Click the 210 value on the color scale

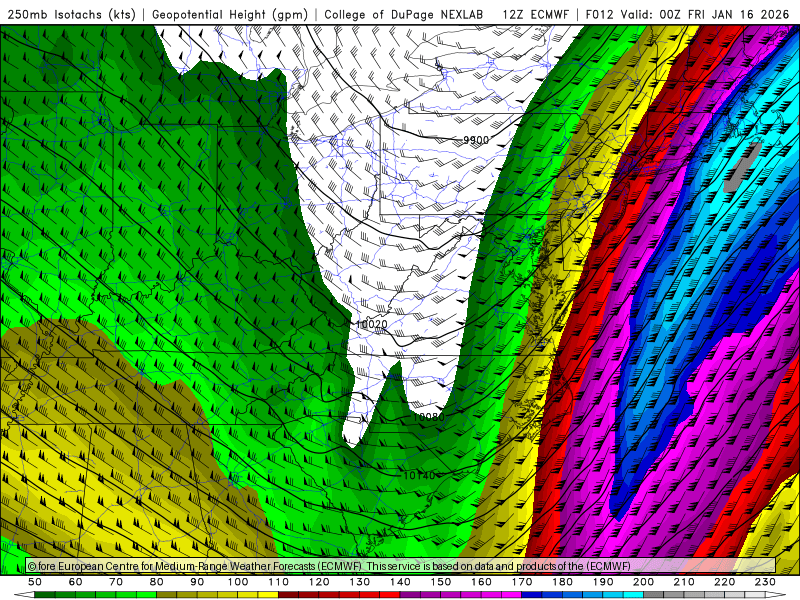(x=684, y=582)
